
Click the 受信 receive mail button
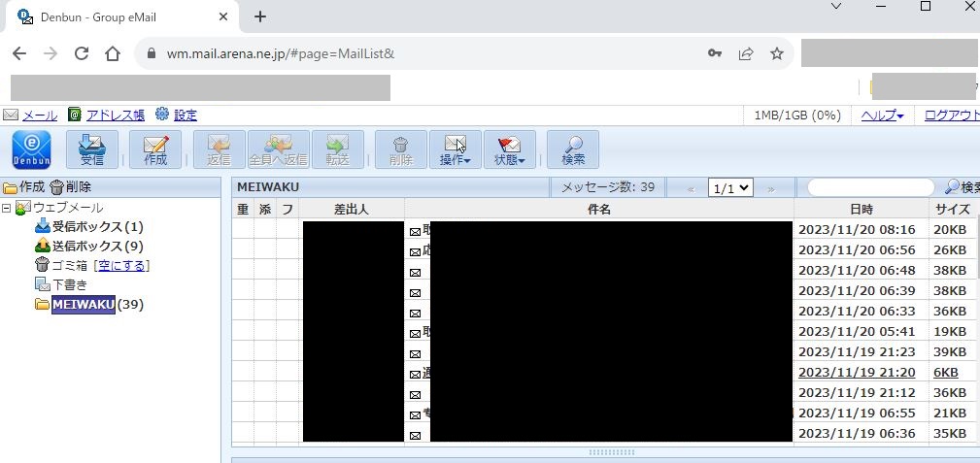[x=92, y=149]
